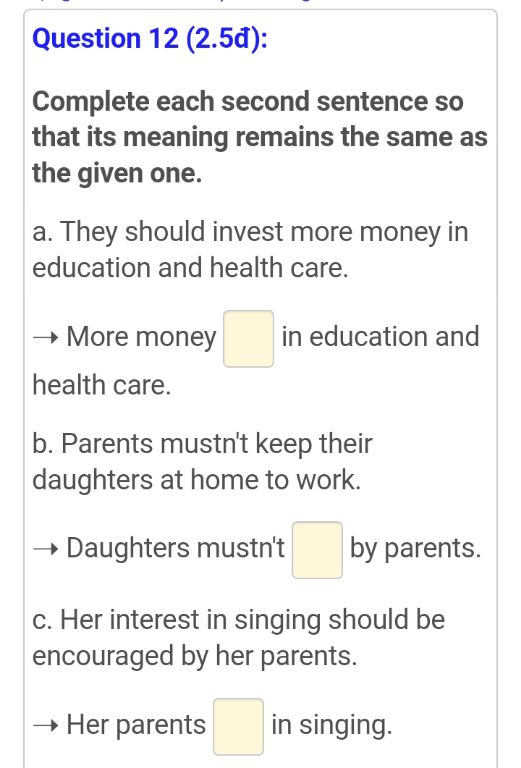Click the "in singing." text
521x768 pixels.
tap(332, 725)
